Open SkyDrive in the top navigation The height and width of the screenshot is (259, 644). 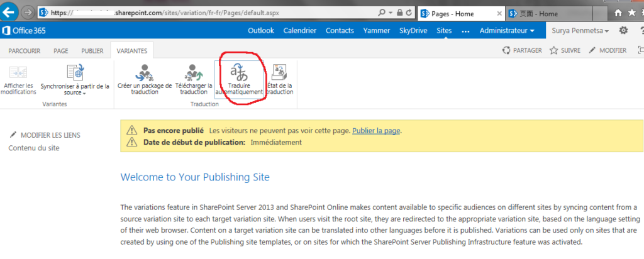(x=413, y=30)
